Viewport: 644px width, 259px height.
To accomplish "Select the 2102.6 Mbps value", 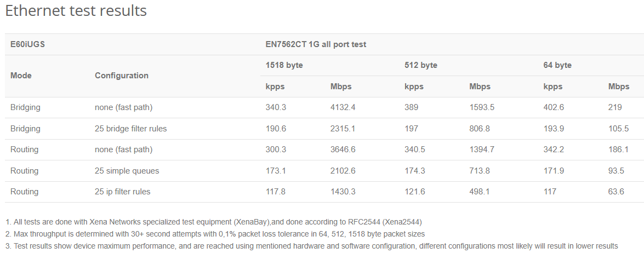I will point(343,171).
